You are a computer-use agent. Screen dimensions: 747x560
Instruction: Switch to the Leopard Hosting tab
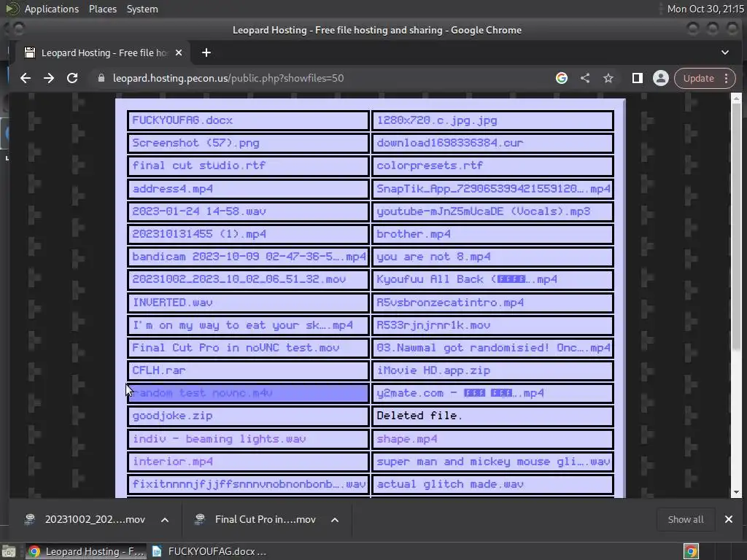click(x=104, y=52)
